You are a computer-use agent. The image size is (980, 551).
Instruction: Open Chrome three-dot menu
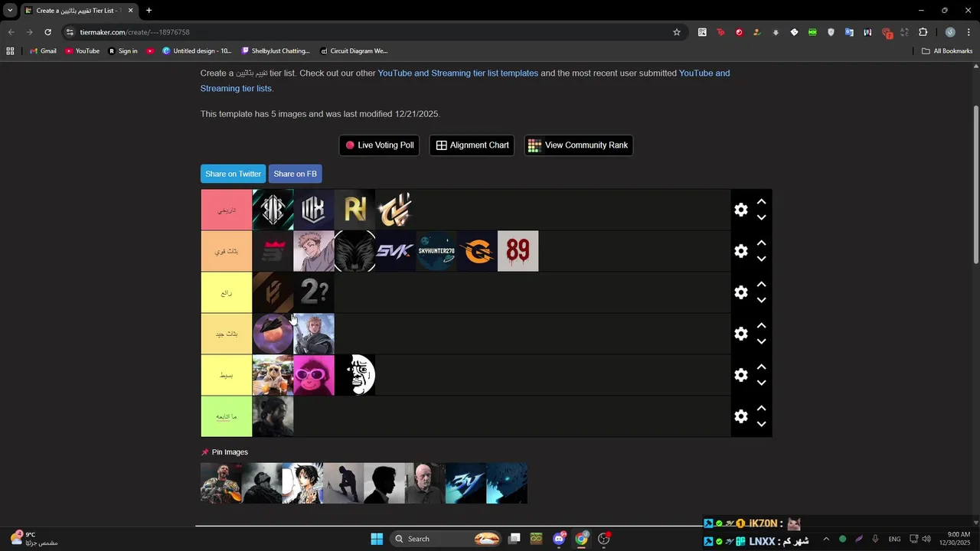point(968,32)
